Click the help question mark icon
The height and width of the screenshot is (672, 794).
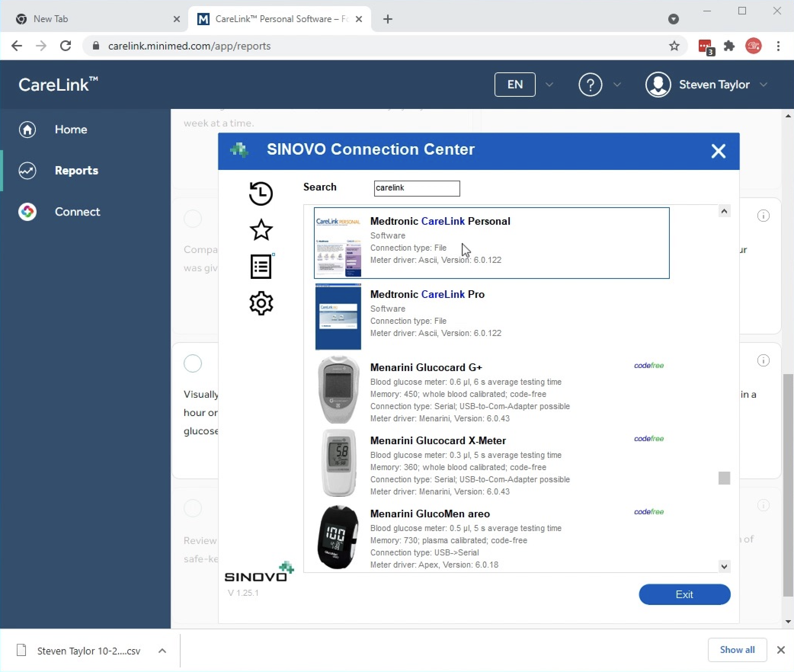click(590, 85)
